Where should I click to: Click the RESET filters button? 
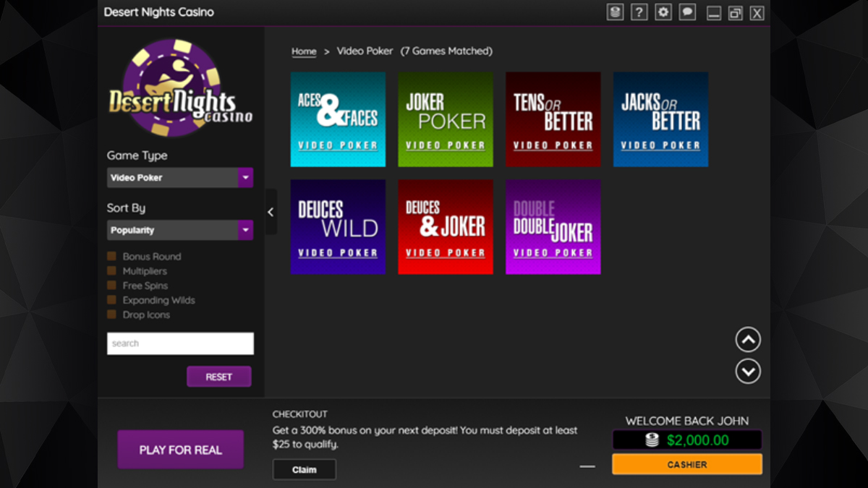[x=219, y=377]
